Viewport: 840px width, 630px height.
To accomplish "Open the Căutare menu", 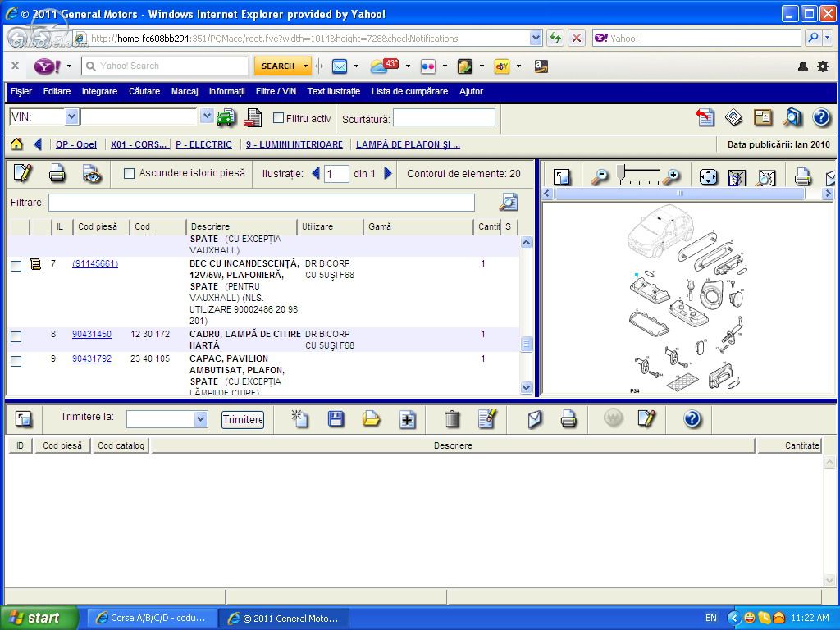I will tap(144, 92).
